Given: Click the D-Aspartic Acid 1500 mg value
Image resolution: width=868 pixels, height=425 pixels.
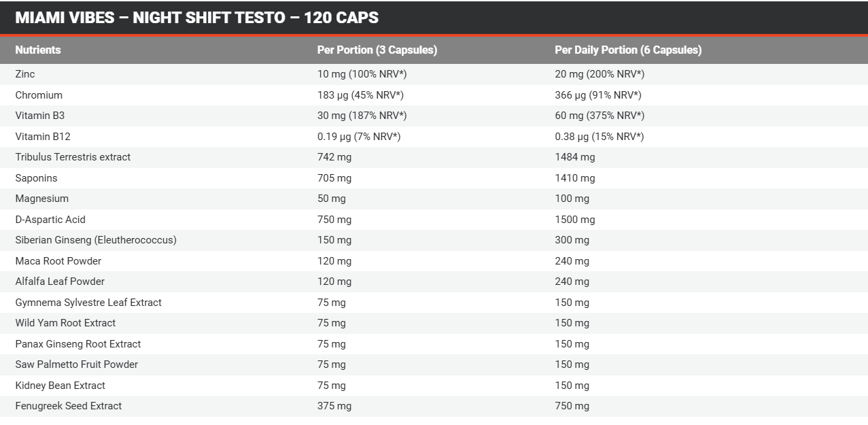Looking at the screenshot, I should click(575, 220).
